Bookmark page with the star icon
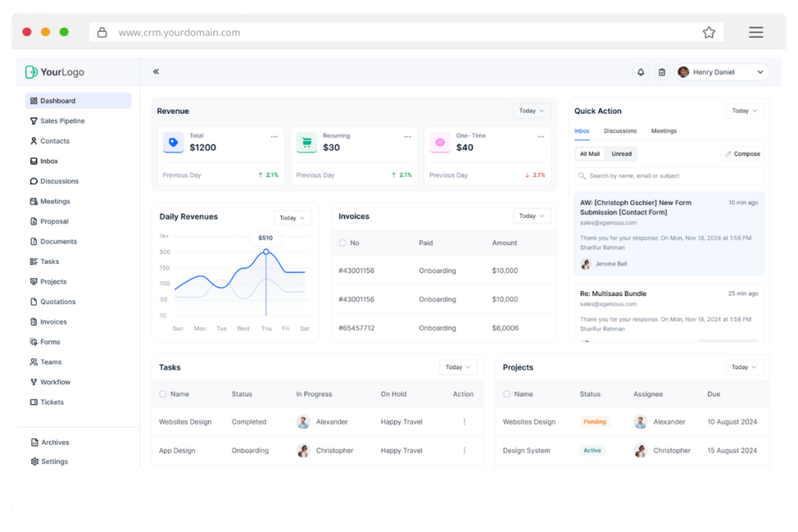 coord(708,33)
